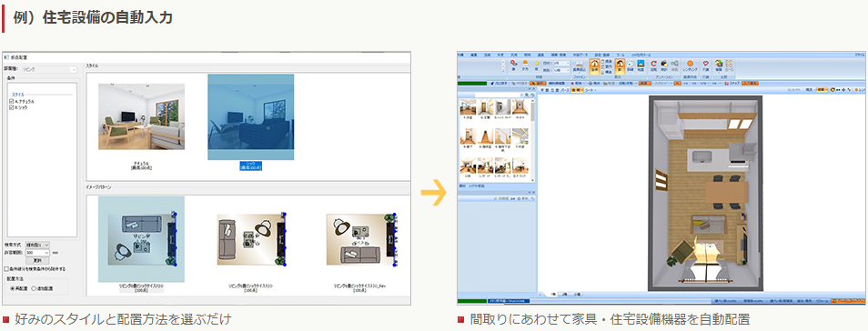The height and width of the screenshot is (331, 868).
Task: Click the parts search input field
Action: coord(499,95)
